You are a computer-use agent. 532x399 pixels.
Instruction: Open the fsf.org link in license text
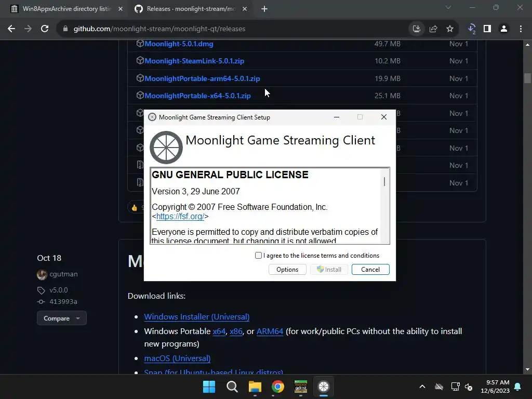click(180, 217)
